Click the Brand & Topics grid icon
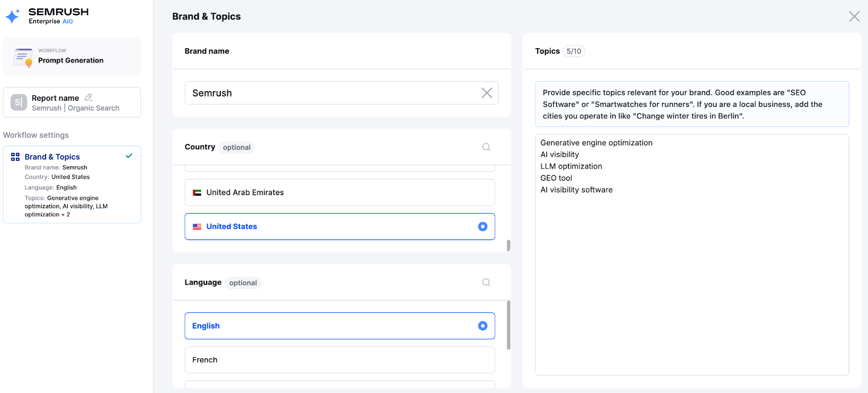This screenshot has height=393, width=868. pyautogui.click(x=15, y=157)
